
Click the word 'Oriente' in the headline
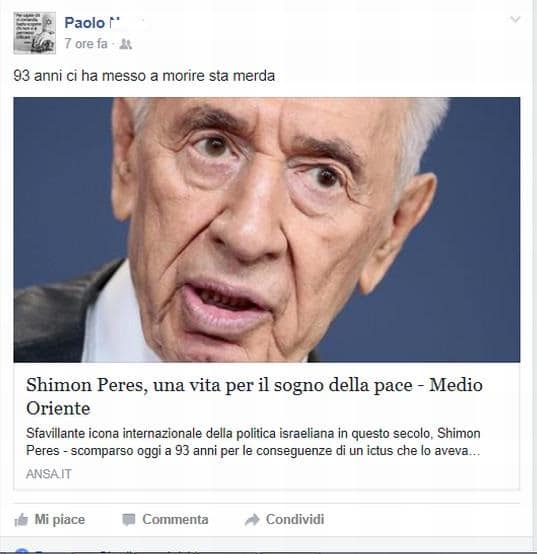coord(58,408)
